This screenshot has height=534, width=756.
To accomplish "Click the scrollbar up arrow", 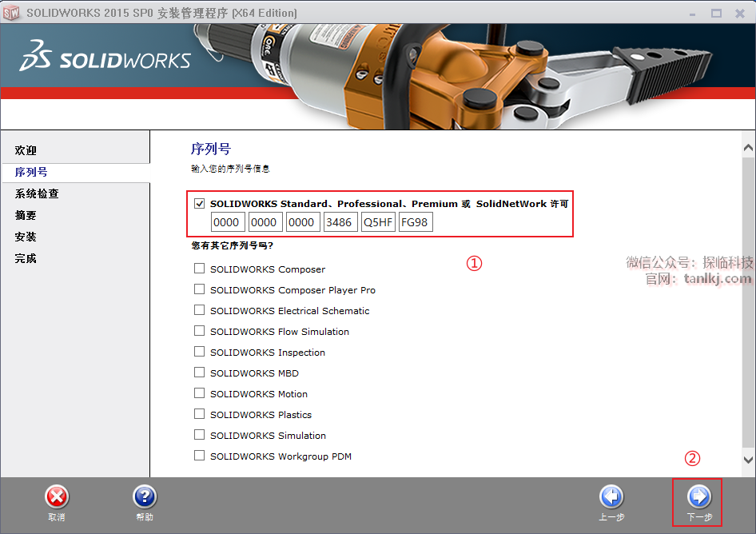I will pos(748,148).
